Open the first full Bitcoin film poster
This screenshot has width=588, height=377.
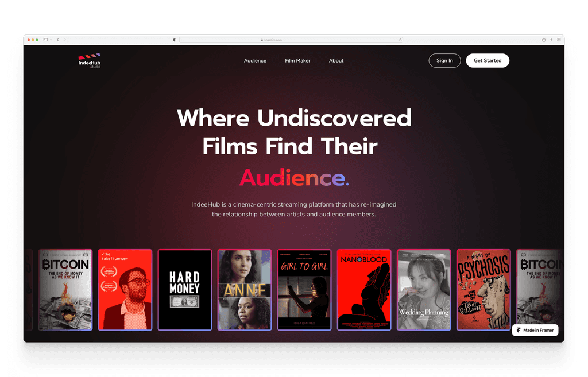point(65,290)
